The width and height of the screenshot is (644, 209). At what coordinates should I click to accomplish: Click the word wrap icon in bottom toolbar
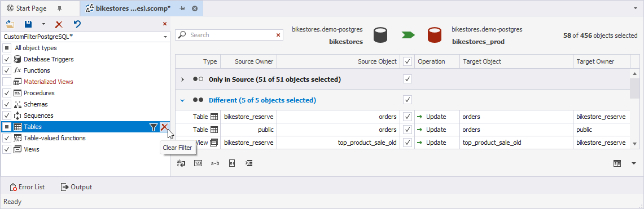(x=181, y=163)
